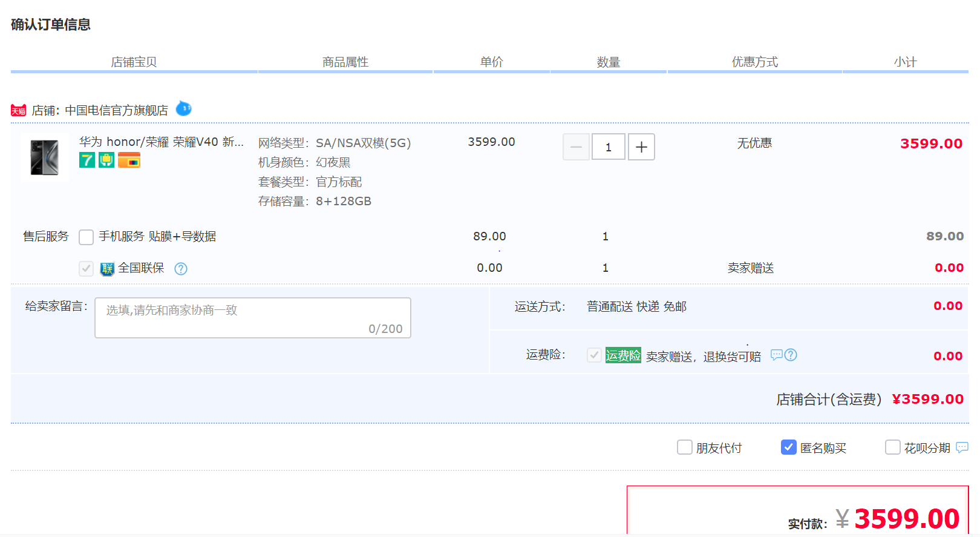Viewport: 980px width, 537px height.
Task: Click the orange credit card badge
Action: point(129,160)
